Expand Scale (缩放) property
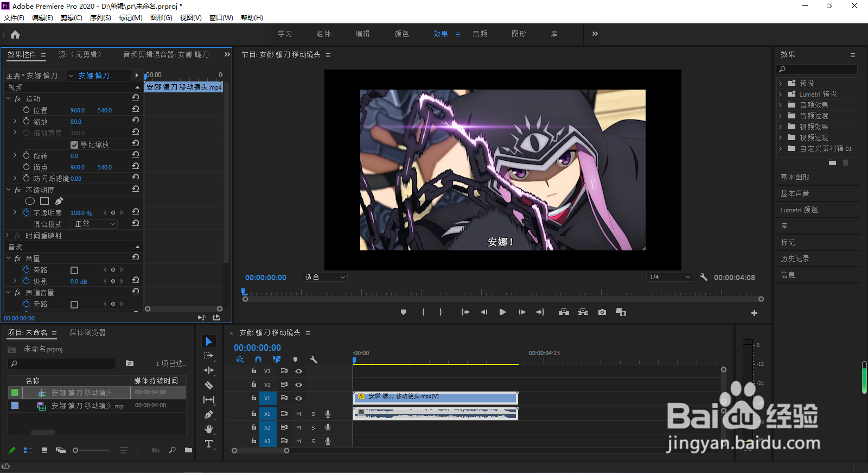This screenshot has width=868, height=473. click(15, 121)
